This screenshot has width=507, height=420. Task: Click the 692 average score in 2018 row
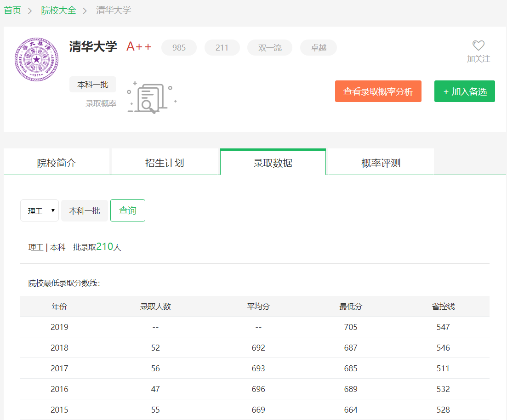point(258,347)
